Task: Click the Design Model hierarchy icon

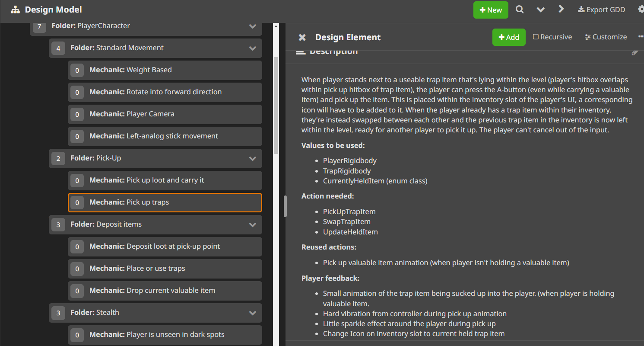Action: pyautogui.click(x=16, y=10)
